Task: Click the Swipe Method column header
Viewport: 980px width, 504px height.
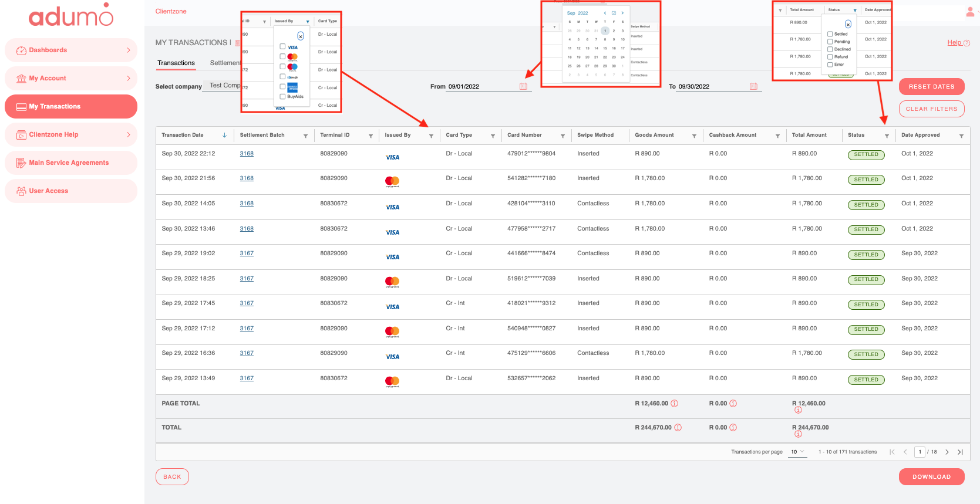Action: (x=595, y=135)
